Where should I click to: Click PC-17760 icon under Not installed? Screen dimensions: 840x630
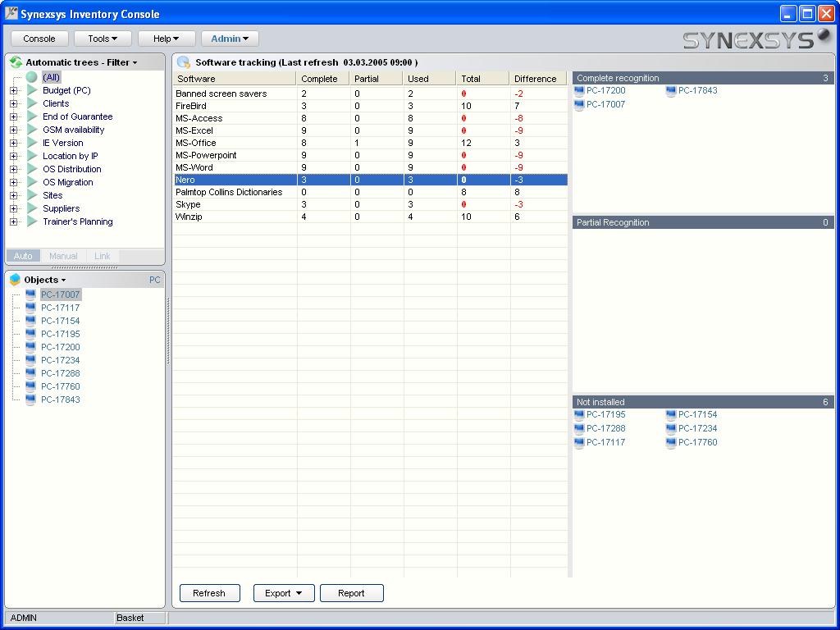tap(671, 442)
